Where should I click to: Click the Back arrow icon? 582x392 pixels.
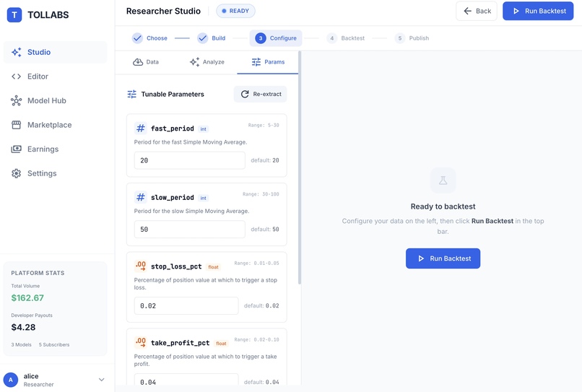(x=468, y=11)
